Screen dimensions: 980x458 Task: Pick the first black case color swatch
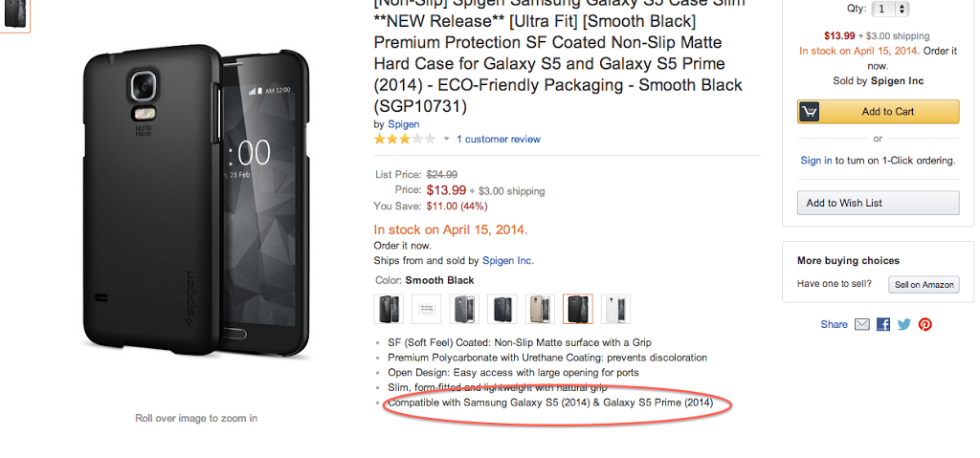point(389,309)
